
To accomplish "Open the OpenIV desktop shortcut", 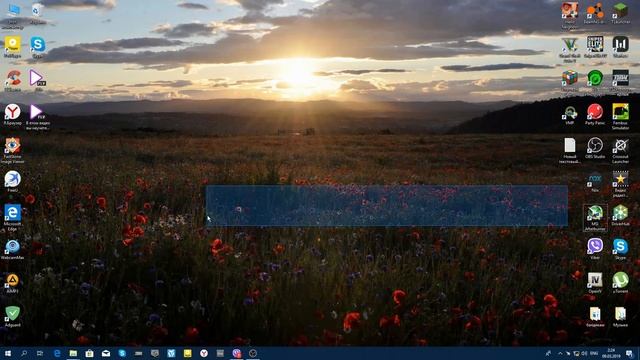I will (x=595, y=281).
